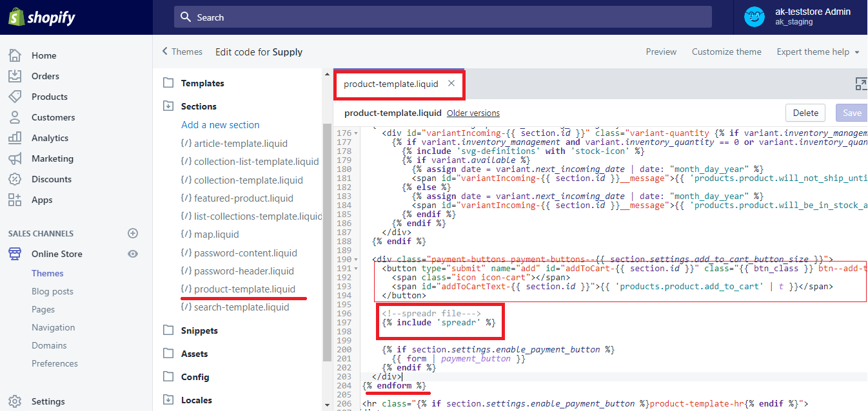Open Navigation in sidebar
This screenshot has width=868, height=411.
coord(52,327)
